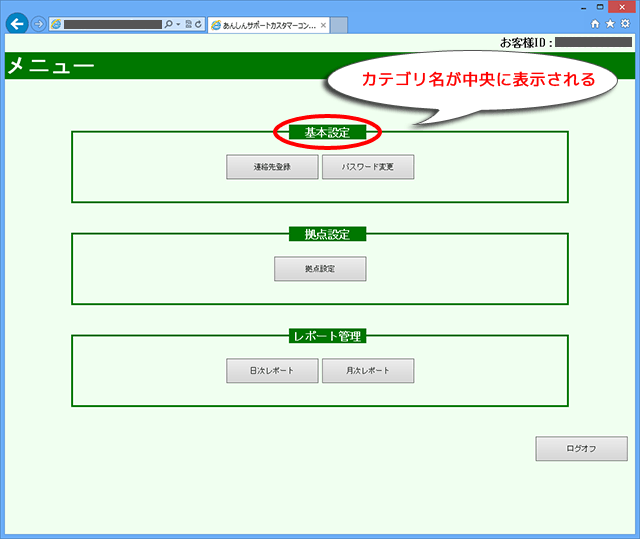This screenshot has height=539, width=640.
Task: Click the メニュー page title
Action: point(51,65)
